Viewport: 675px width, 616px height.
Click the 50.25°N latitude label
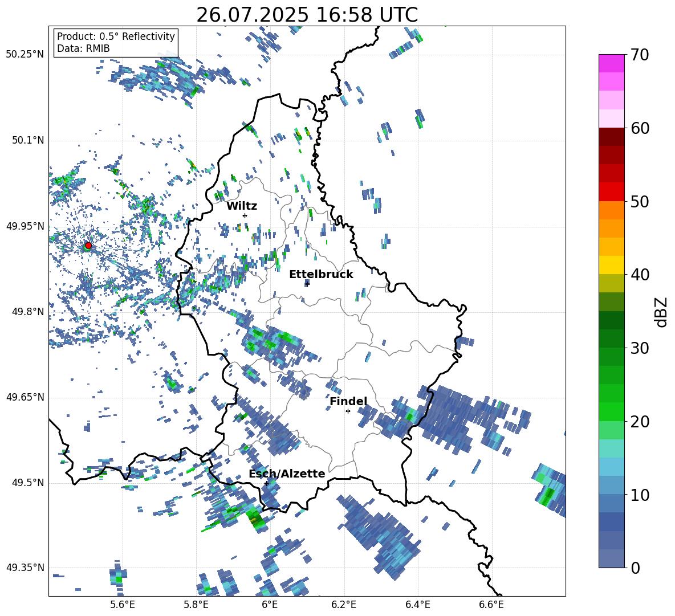pyautogui.click(x=25, y=55)
